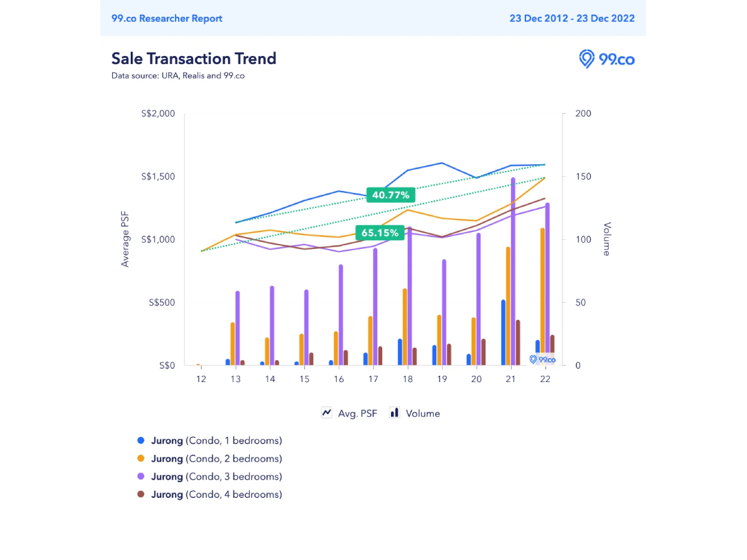Click the Volume bar chart icon
This screenshot has height=560, width=747.
pos(394,413)
